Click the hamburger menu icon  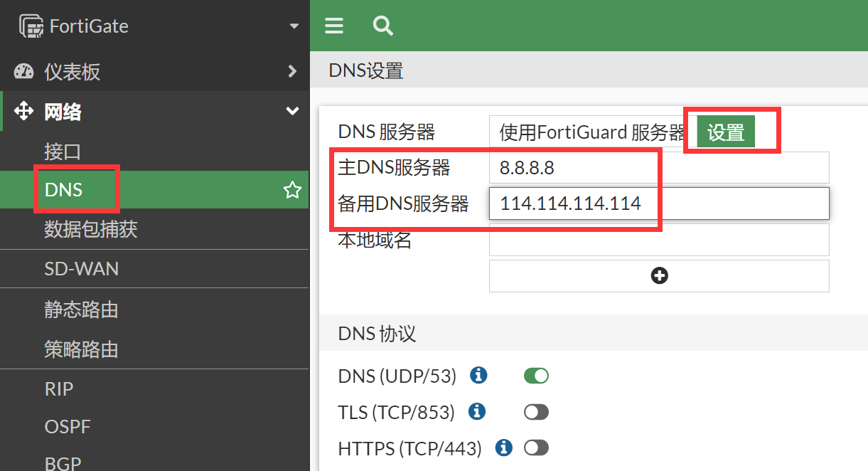pos(334,26)
